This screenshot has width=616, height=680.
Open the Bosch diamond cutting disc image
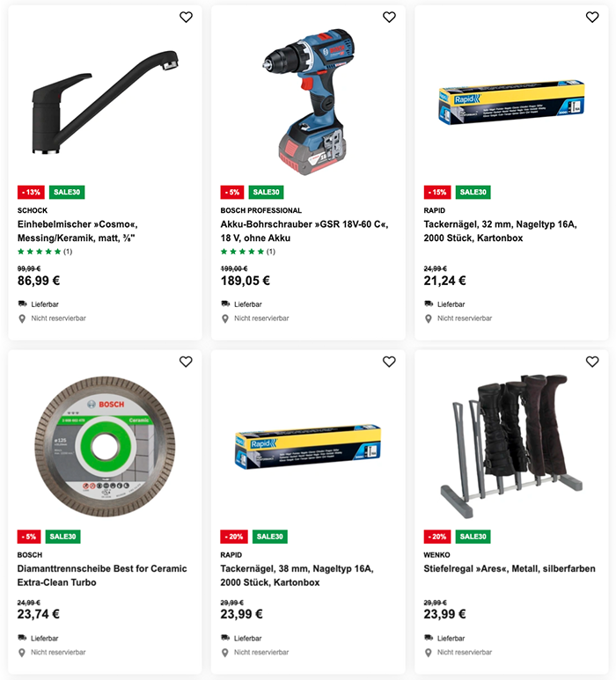click(x=105, y=446)
